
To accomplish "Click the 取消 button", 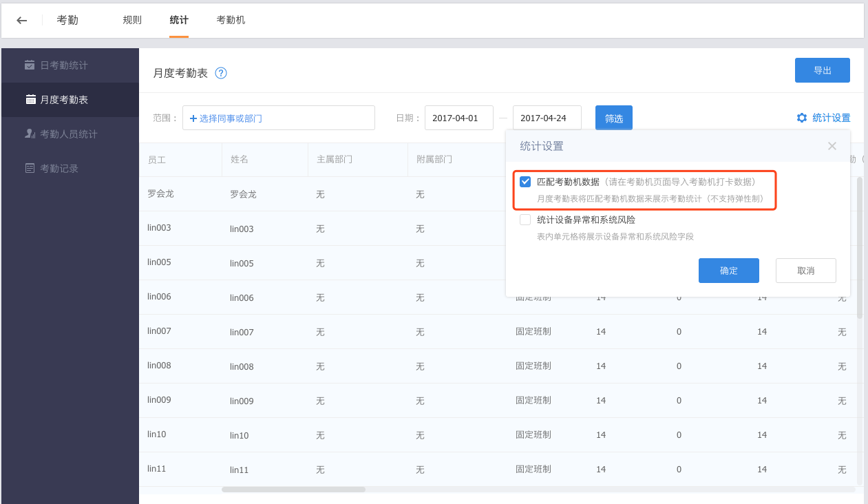I will (805, 271).
